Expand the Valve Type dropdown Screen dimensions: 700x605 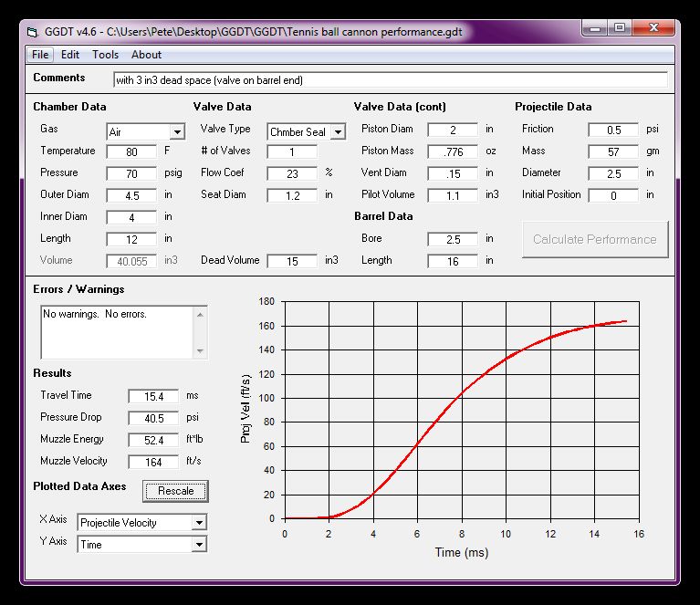338,132
